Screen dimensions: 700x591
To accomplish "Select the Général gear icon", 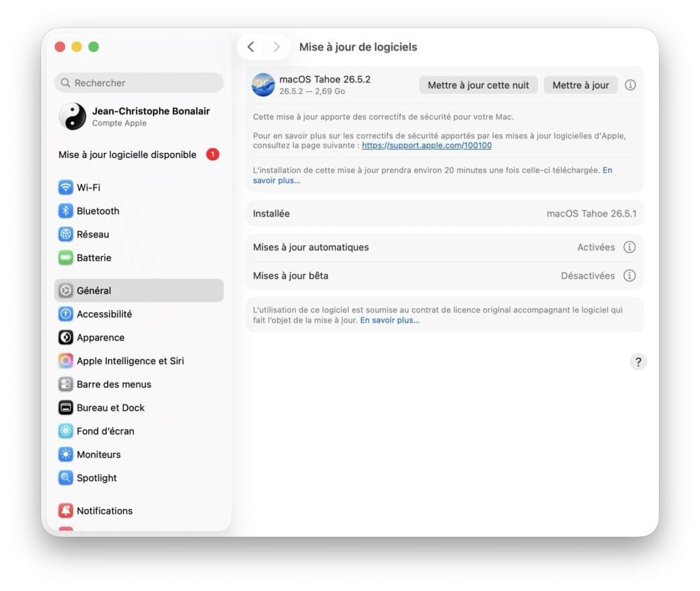I will point(66,290).
